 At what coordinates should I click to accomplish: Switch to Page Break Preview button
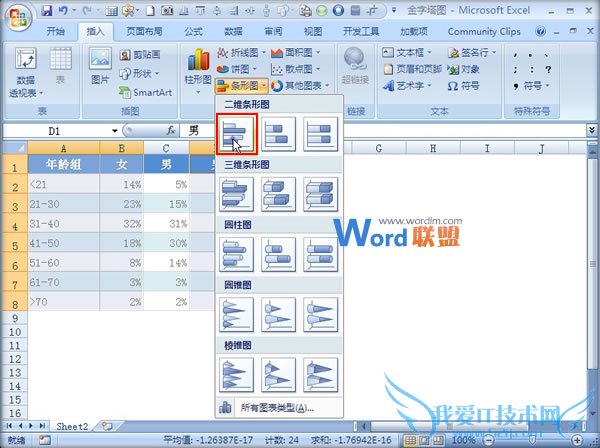(439, 440)
